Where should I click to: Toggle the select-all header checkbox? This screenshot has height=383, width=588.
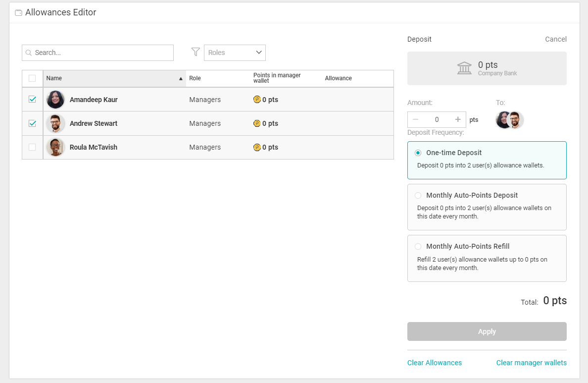pyautogui.click(x=33, y=78)
